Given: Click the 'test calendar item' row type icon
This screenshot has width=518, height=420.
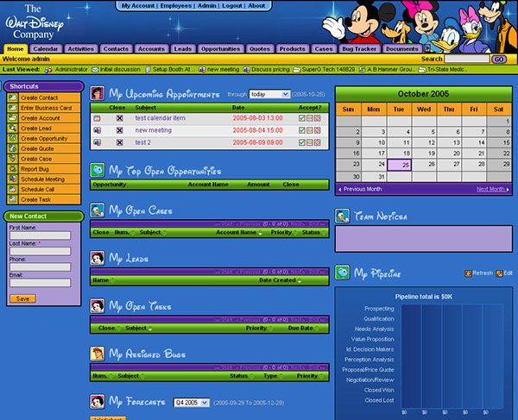Looking at the screenshot, I should point(97,118).
